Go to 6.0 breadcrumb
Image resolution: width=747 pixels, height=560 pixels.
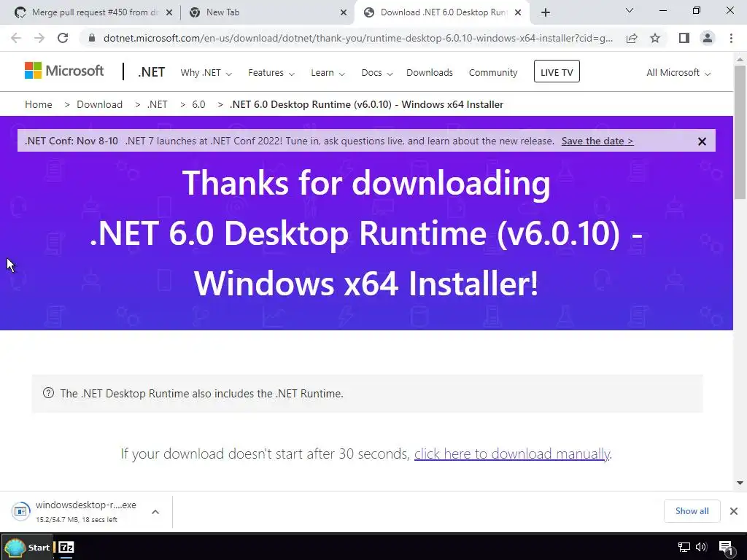[x=198, y=104]
